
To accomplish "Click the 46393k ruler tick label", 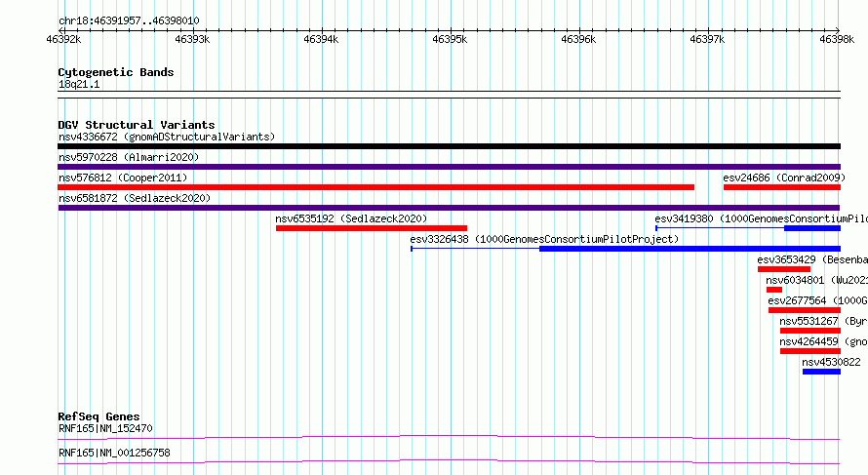I will tap(192, 39).
